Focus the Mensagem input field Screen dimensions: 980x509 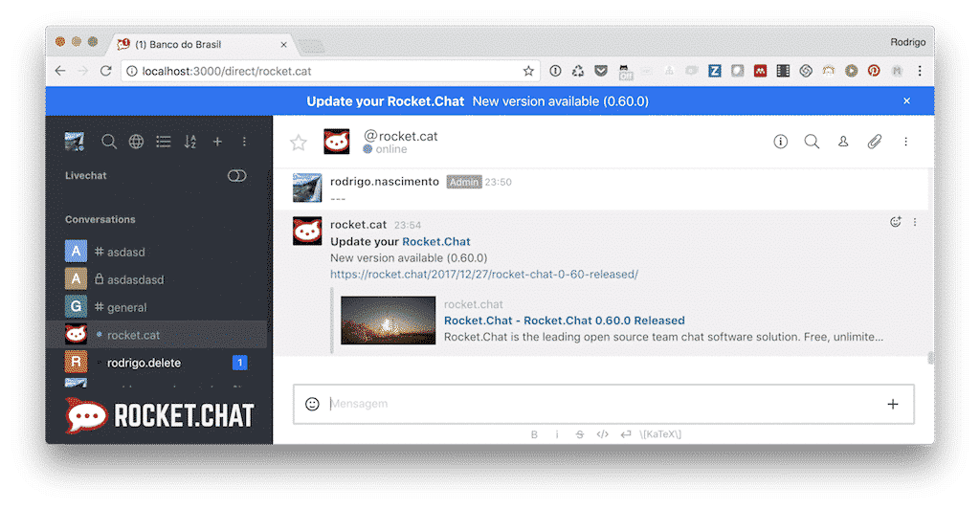(x=604, y=404)
